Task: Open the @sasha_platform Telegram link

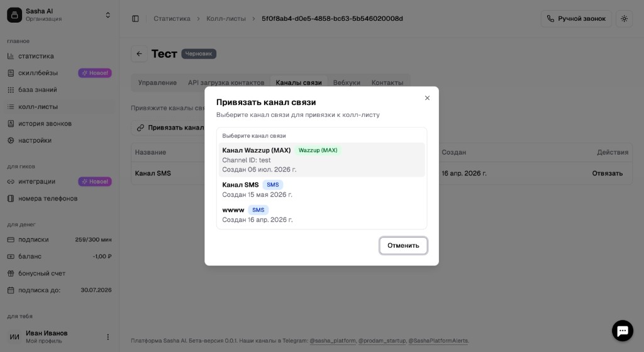Action: (x=333, y=341)
